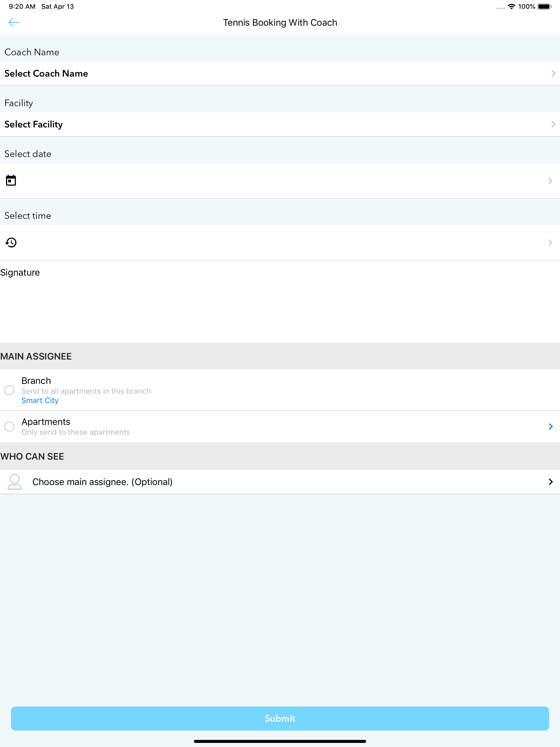
Task: Tap Only send to these apartments
Action: [76, 432]
